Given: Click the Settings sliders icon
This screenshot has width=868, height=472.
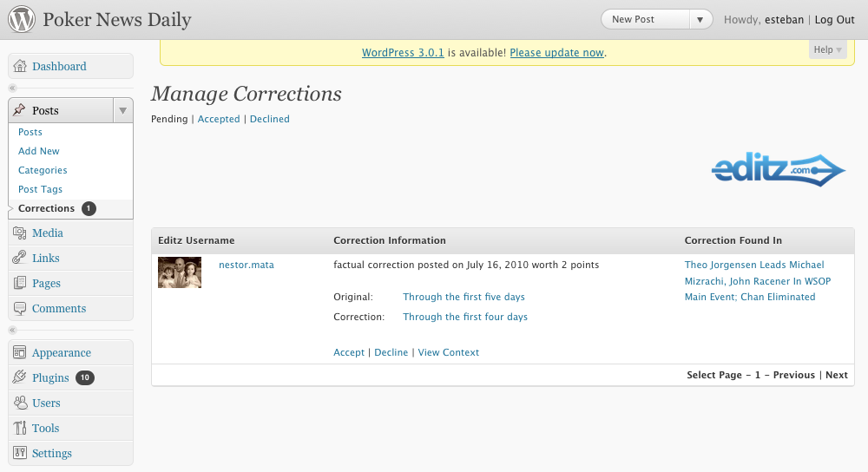Looking at the screenshot, I should coord(20,453).
